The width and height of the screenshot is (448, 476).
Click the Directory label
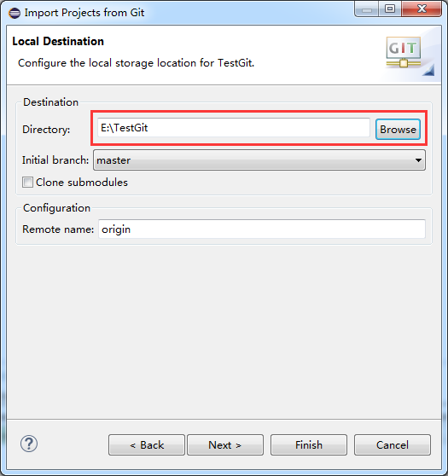coord(46,130)
